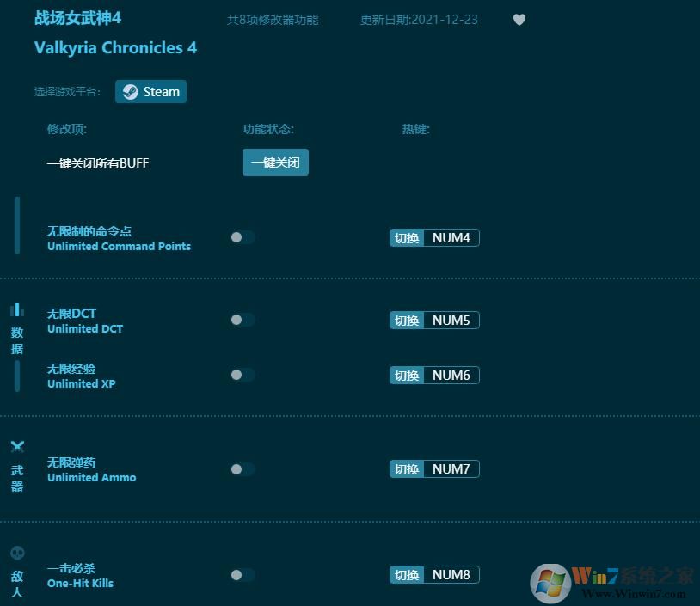
Task: Enable the Unlimited DCT switch
Action: point(243,320)
